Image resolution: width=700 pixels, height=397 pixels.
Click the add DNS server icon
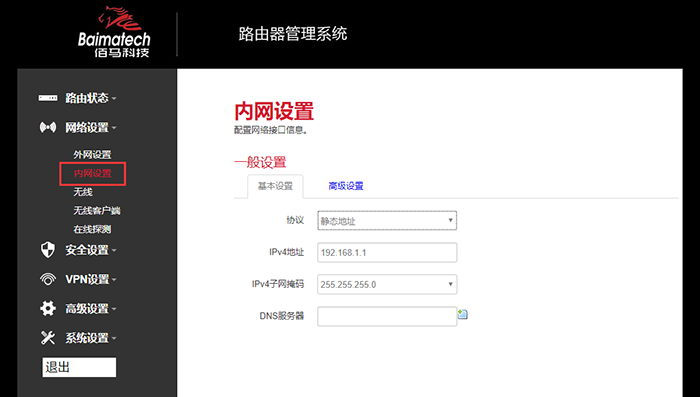tap(462, 314)
